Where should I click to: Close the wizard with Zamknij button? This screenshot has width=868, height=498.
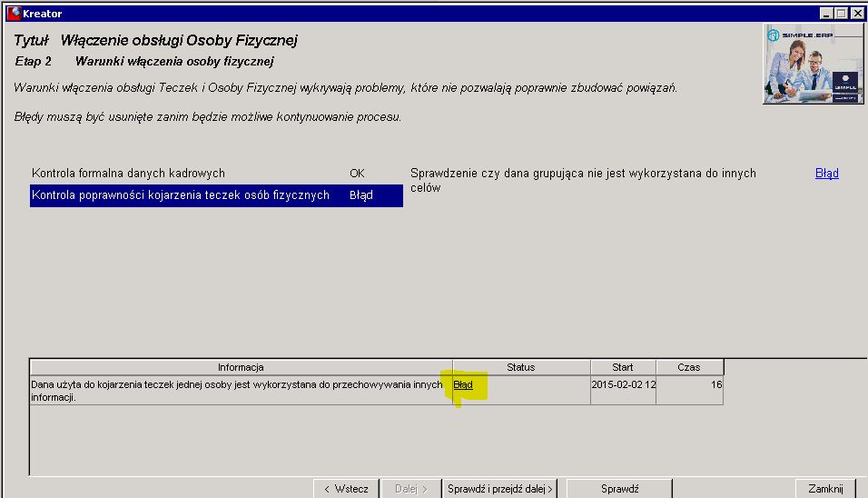pyautogui.click(x=825, y=489)
